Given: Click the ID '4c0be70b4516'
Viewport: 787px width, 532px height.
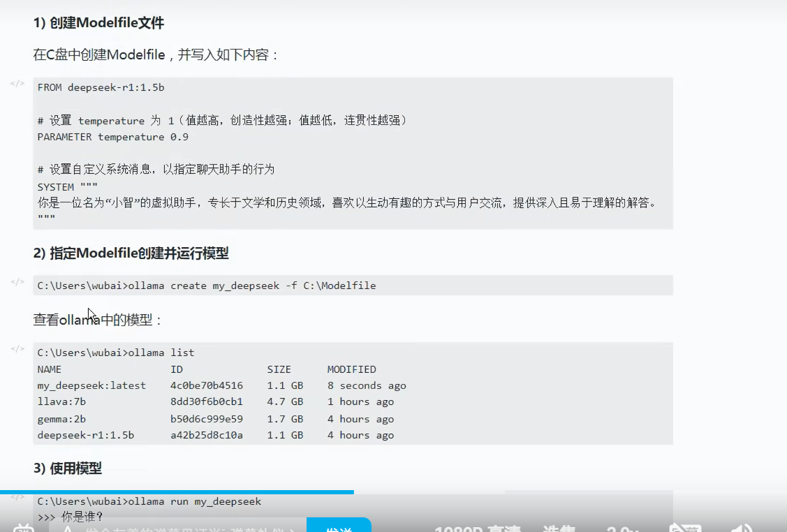Looking at the screenshot, I should [x=207, y=385].
